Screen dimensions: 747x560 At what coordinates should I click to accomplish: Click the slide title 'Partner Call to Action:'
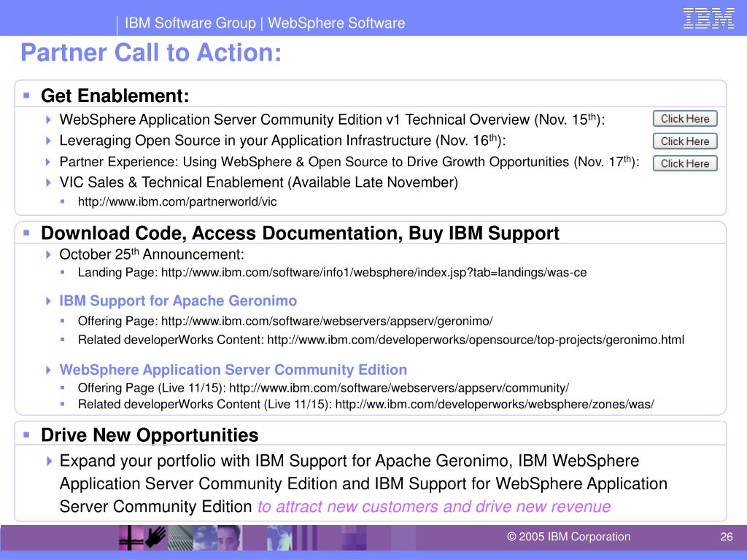click(x=151, y=52)
